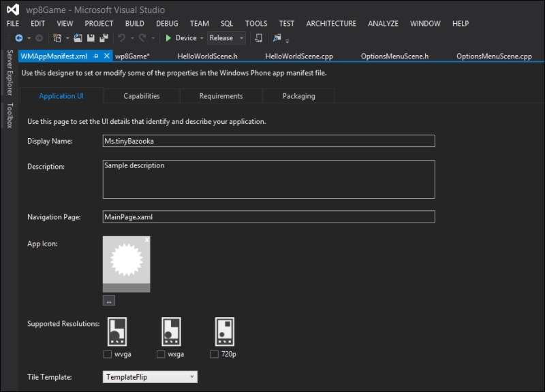
Task: Open the TEST menu
Action: click(286, 23)
